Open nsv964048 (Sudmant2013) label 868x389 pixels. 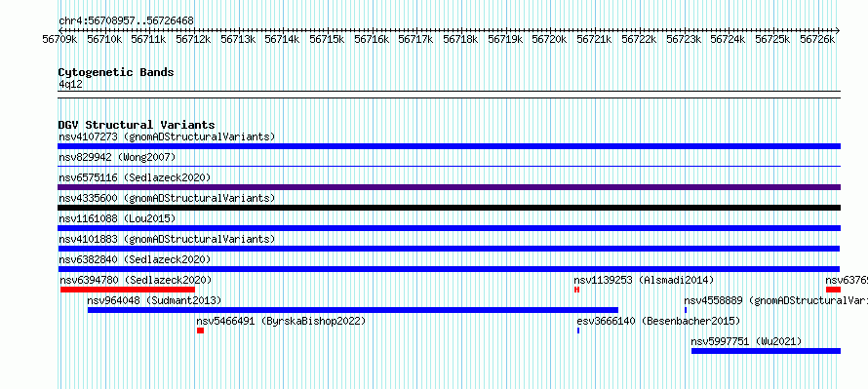tap(154, 300)
